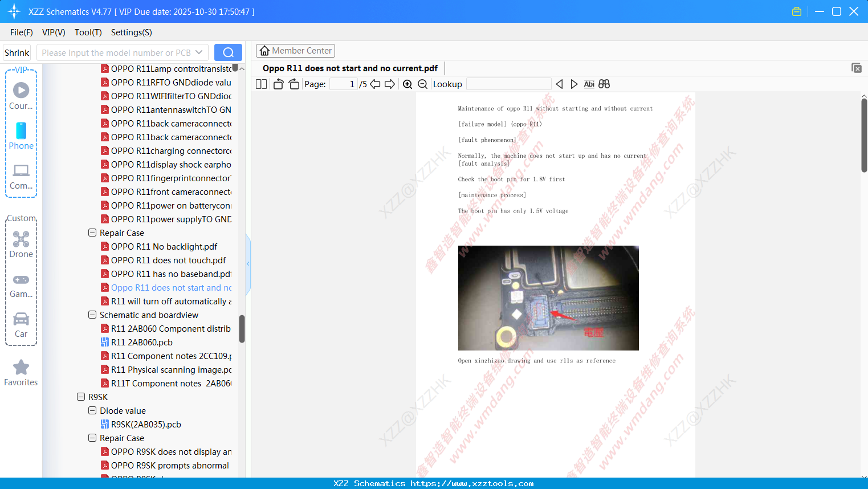
Task: Collapse the R11 Repair Case folder
Action: (x=92, y=233)
